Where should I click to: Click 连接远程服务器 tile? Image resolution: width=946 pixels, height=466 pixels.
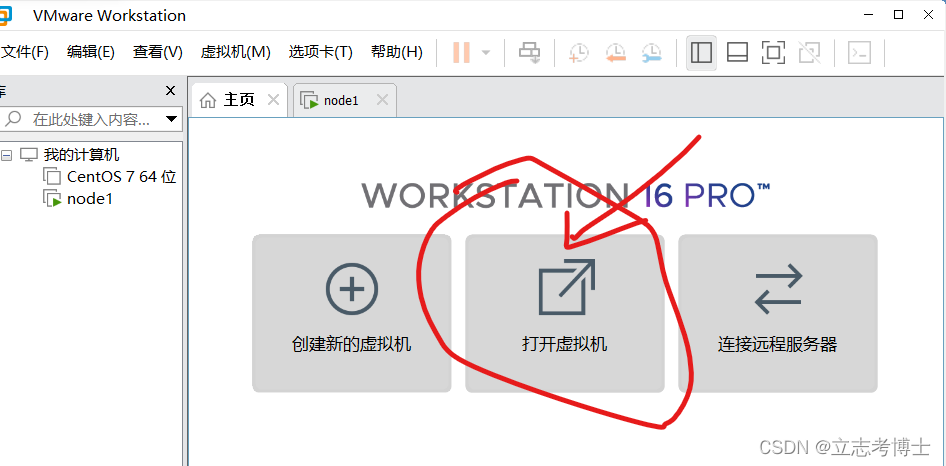point(778,313)
